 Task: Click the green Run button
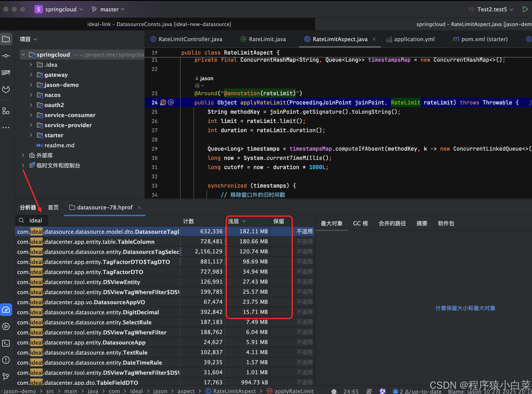(x=525, y=9)
